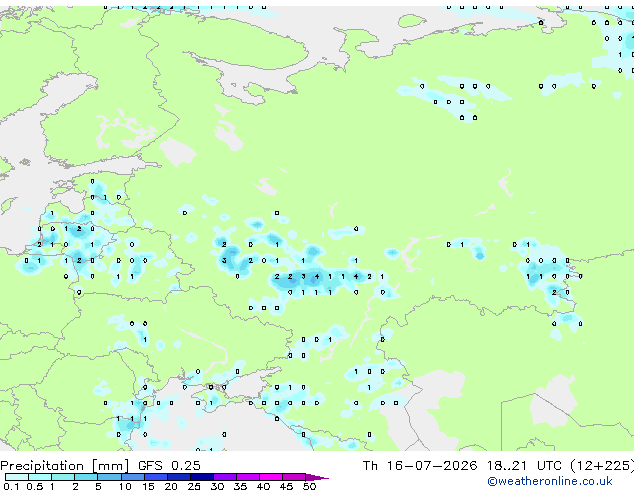Click the '18..21 UTC' time range text
Viewport: 634px width, 490px height.
click(x=524, y=466)
